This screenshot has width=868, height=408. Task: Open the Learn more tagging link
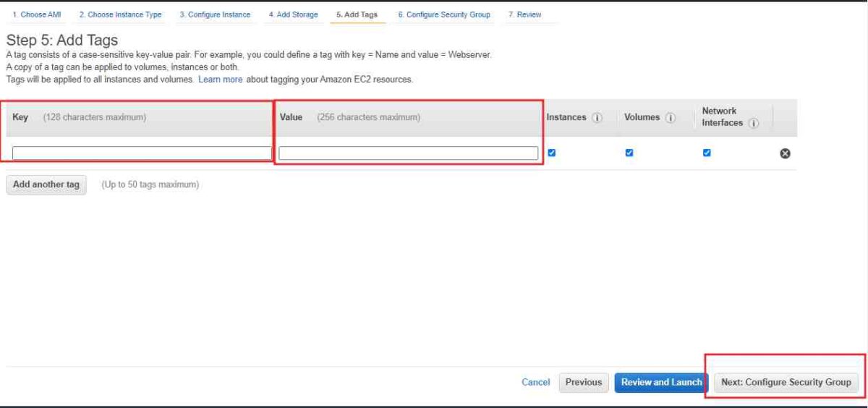(220, 80)
